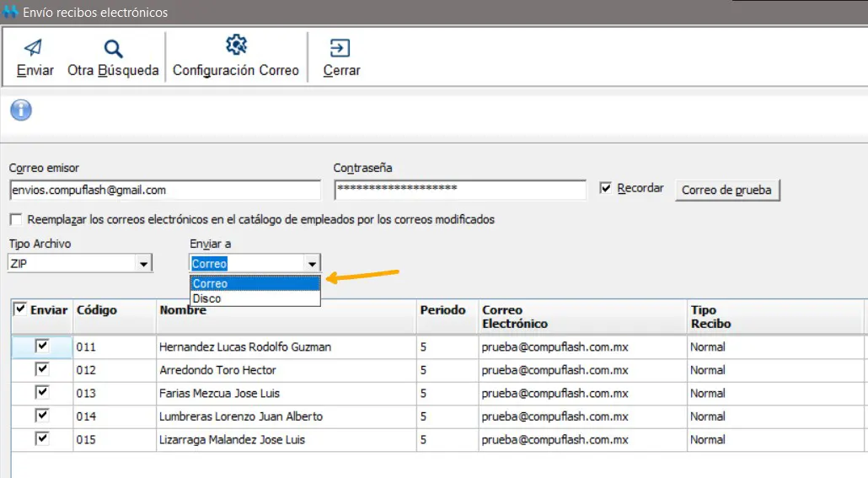
Task: Click into the Contraseña password field
Action: pyautogui.click(x=459, y=191)
